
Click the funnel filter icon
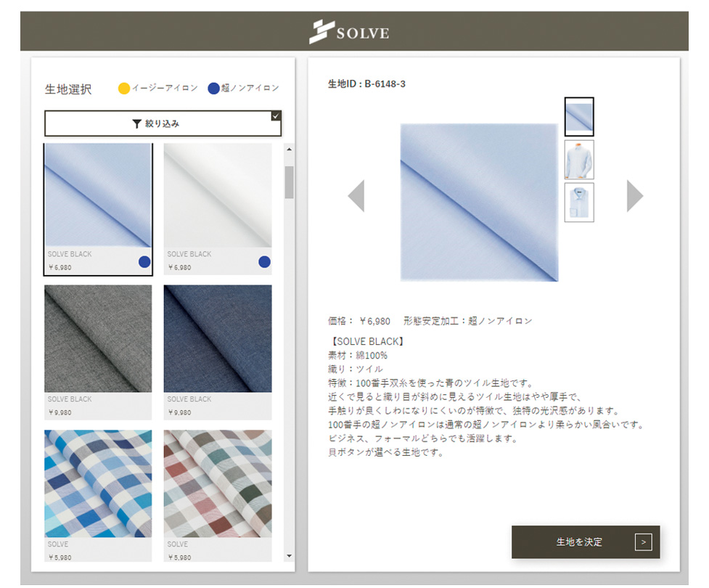click(136, 123)
